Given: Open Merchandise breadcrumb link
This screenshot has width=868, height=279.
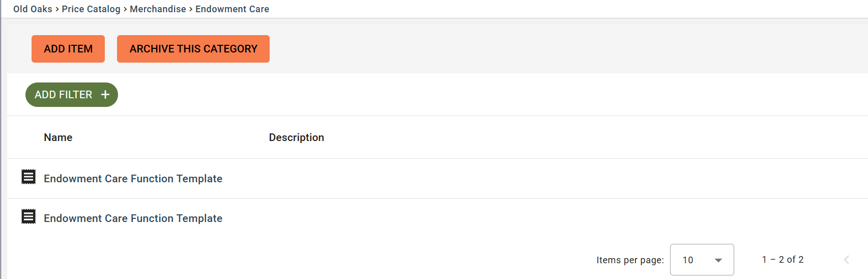Looking at the screenshot, I should 158,9.
